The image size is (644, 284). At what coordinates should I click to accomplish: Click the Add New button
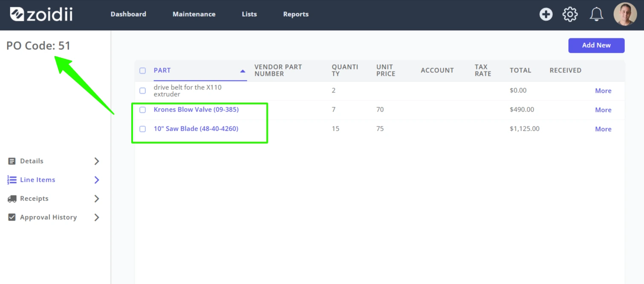click(x=596, y=45)
